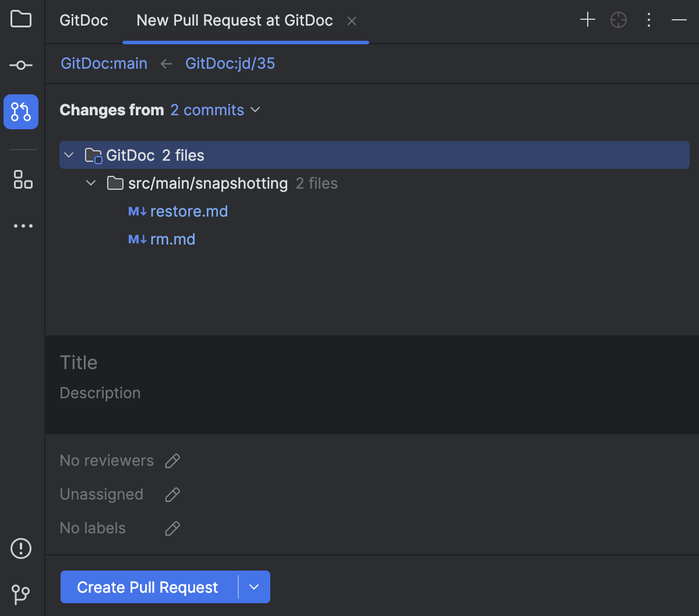This screenshot has height=616, width=699.
Task: Click the Create Pull Request button
Action: pos(147,587)
